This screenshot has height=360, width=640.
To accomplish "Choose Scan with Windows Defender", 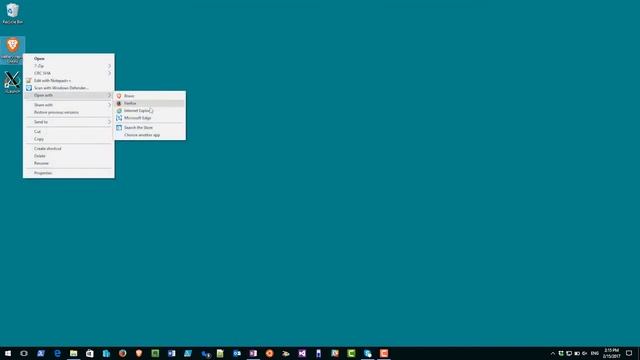I will tap(69, 88).
